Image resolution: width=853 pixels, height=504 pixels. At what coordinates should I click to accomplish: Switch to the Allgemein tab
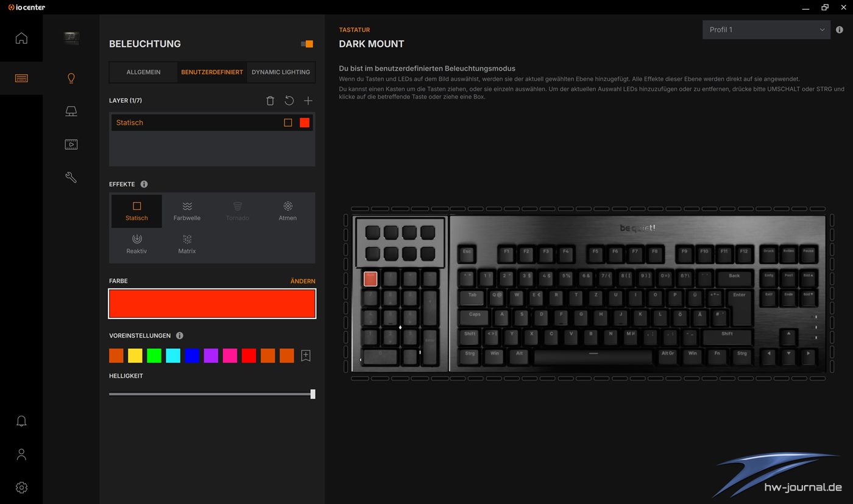tap(143, 72)
